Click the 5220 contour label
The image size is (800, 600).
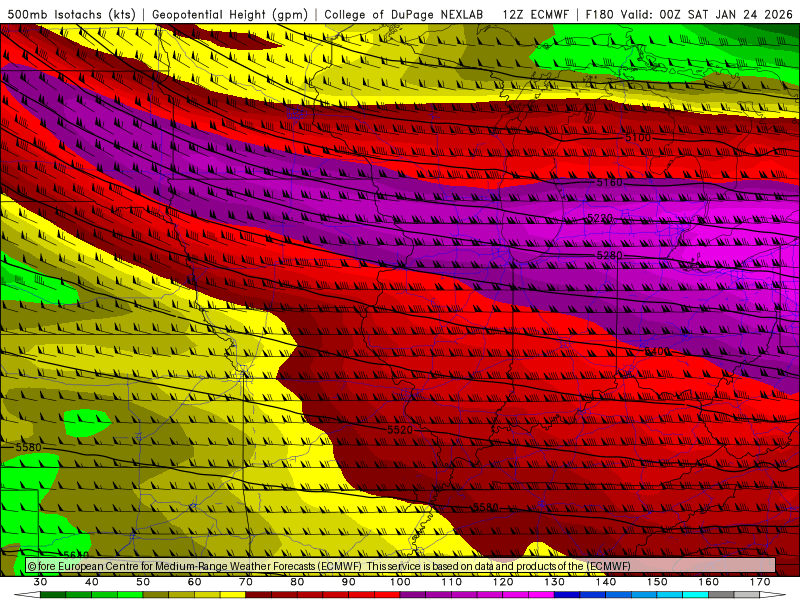(599, 218)
